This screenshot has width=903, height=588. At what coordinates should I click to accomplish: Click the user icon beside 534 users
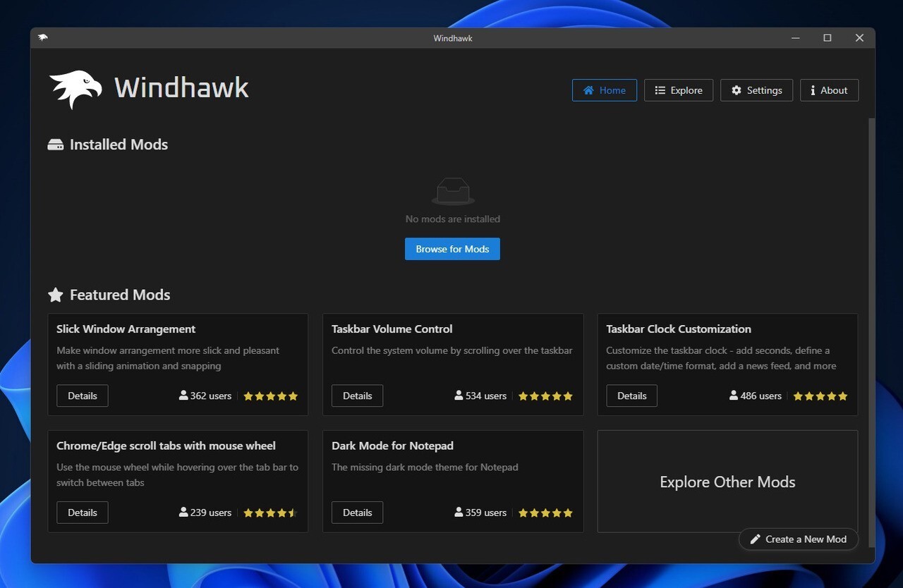459,396
